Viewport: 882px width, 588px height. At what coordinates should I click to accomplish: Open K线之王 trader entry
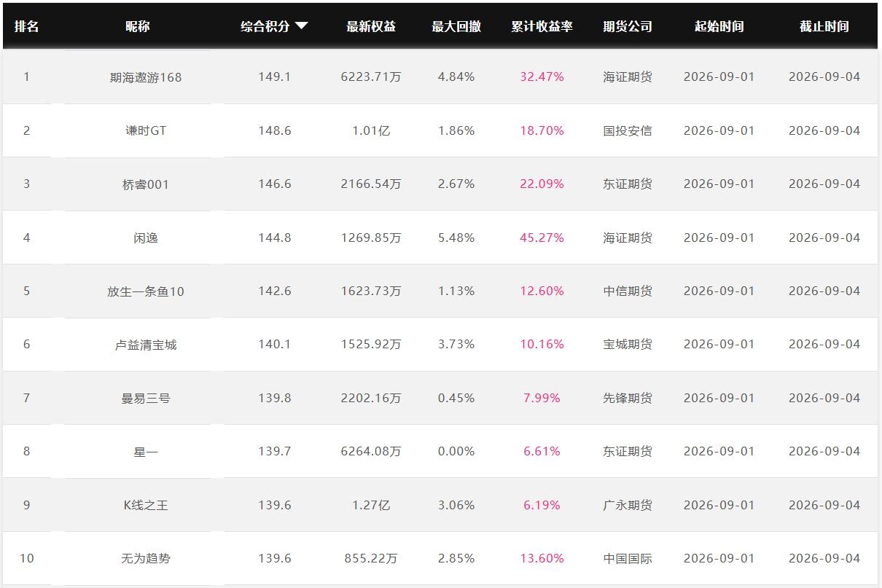click(x=145, y=505)
